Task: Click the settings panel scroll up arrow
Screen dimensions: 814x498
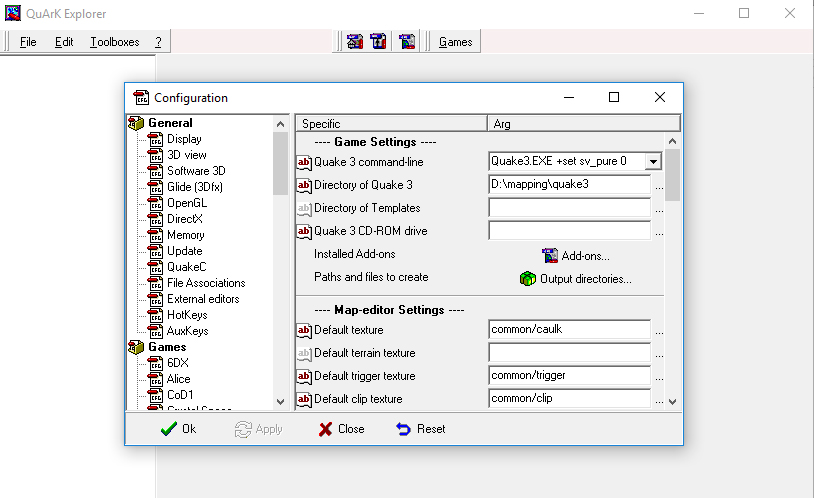Action: click(672, 141)
